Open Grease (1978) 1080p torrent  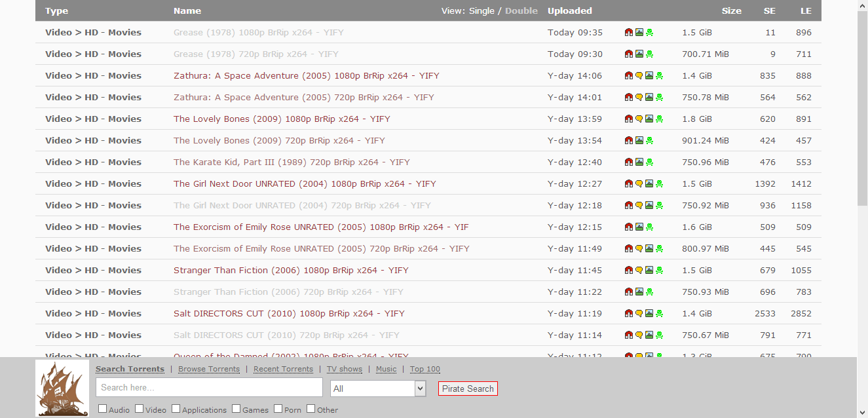coord(258,32)
